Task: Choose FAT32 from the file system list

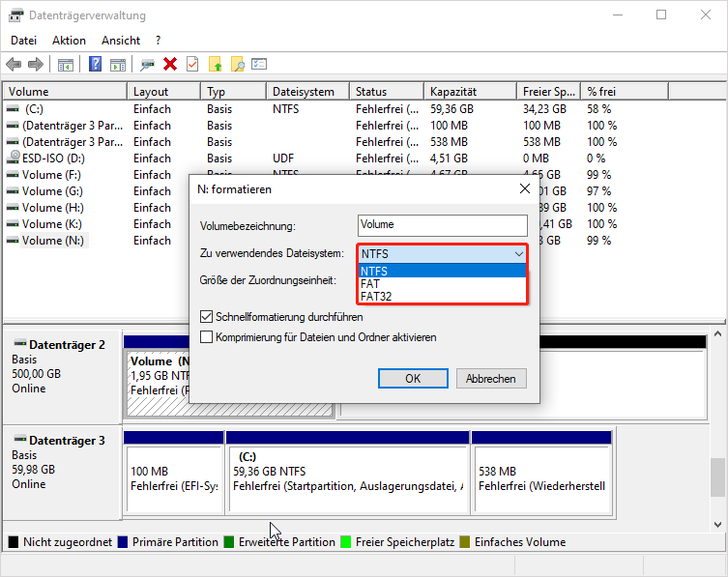Action: [x=442, y=296]
